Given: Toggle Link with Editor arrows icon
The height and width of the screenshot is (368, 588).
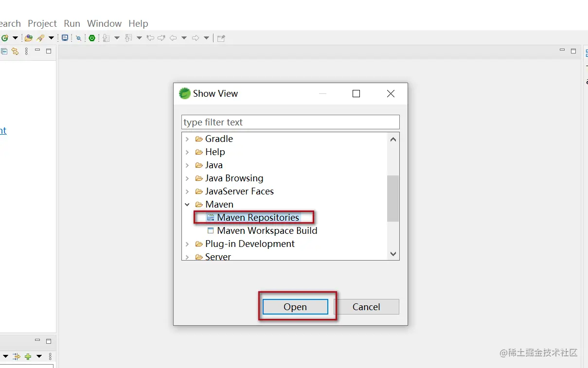Looking at the screenshot, I should coord(15,51).
